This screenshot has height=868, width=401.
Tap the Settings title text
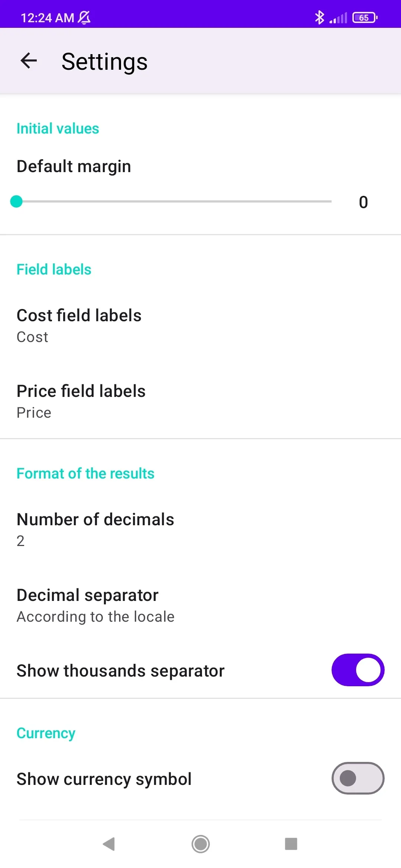(105, 62)
